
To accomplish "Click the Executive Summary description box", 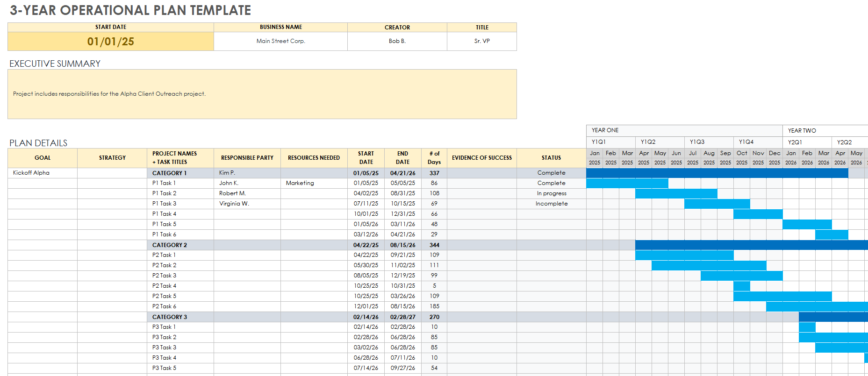I will pos(262,94).
